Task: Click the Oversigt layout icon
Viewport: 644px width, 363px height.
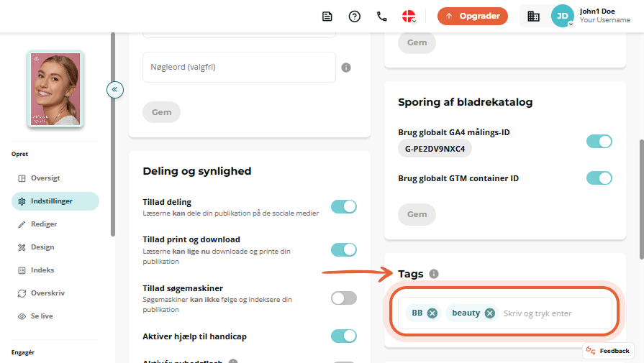Action: 22,178
